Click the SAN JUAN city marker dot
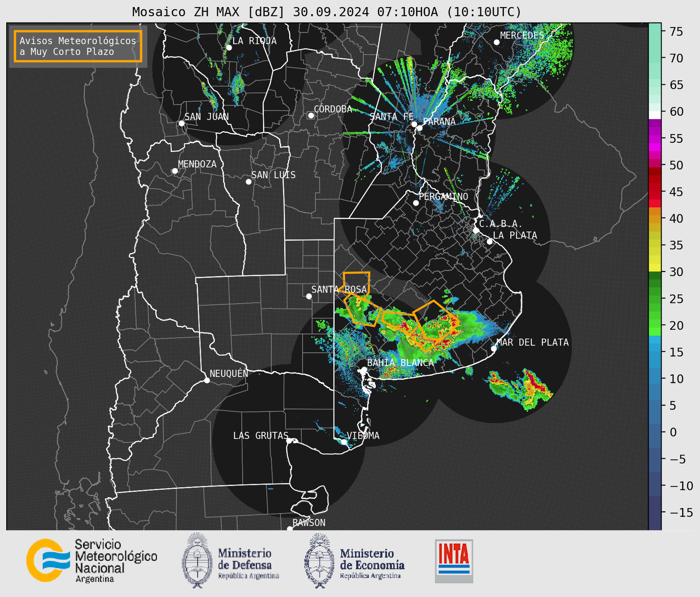This screenshot has height=597, width=700. [181, 123]
